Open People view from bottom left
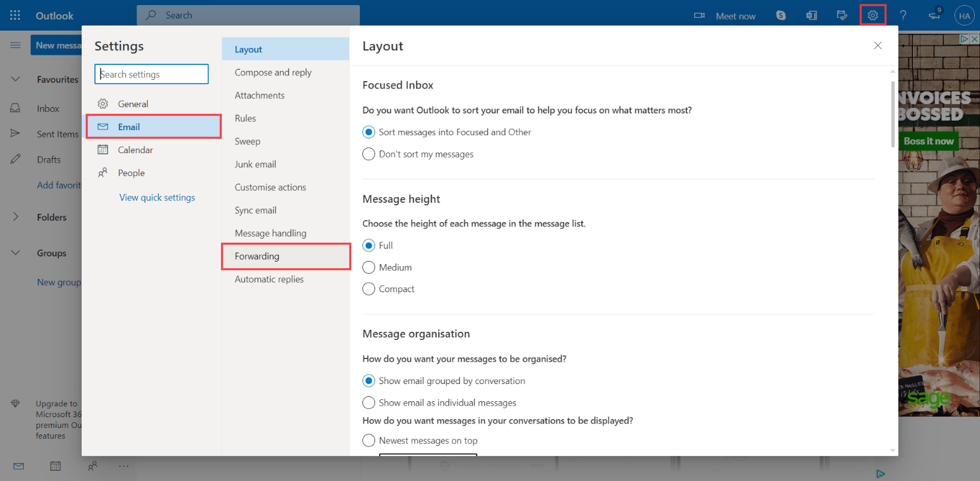This screenshot has height=481, width=980. [x=92, y=466]
